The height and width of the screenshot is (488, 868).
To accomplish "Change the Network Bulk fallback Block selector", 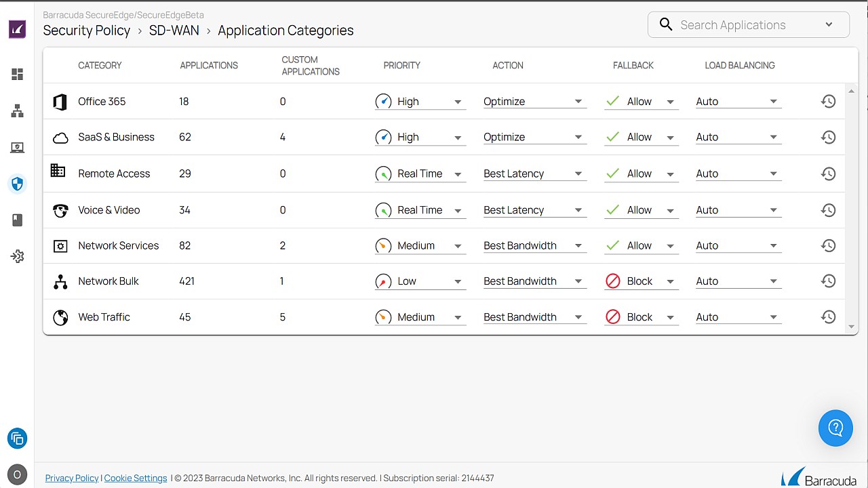I will tap(642, 281).
